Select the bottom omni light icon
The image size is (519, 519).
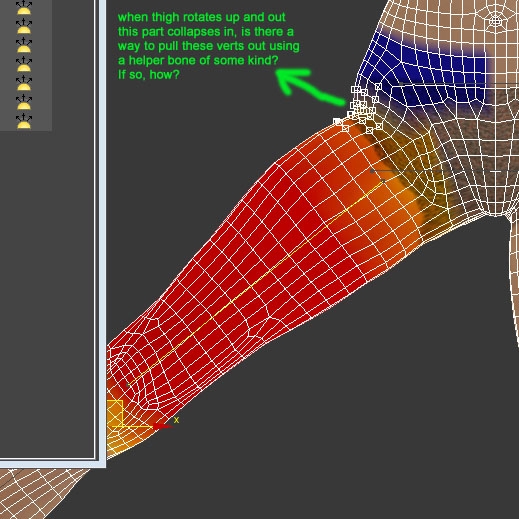click(24, 121)
